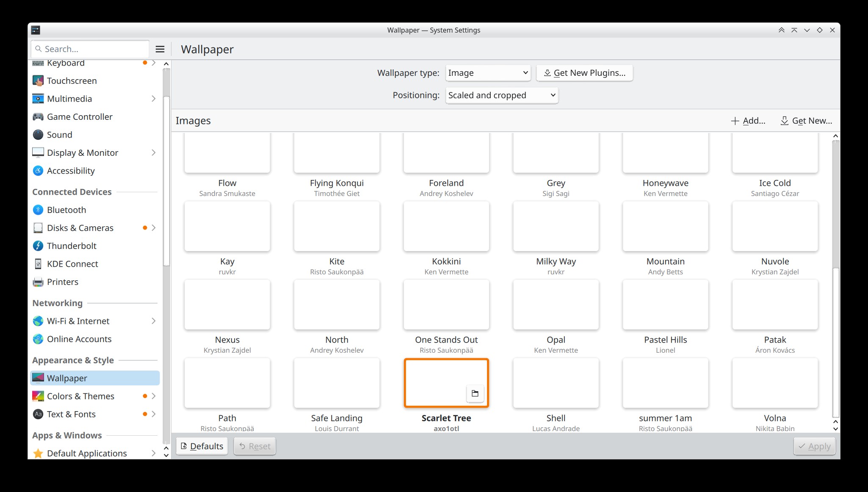868x492 pixels.
Task: Open the Positioning dropdown
Action: click(502, 95)
